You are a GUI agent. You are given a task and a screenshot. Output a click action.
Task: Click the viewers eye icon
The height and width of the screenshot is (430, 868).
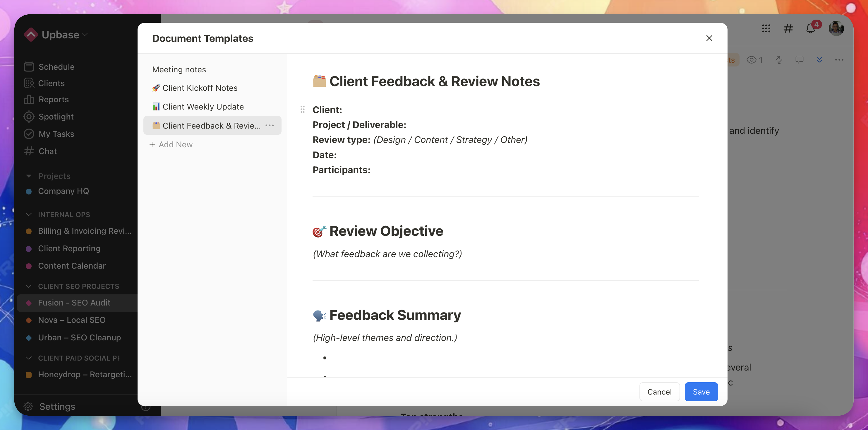[752, 60]
